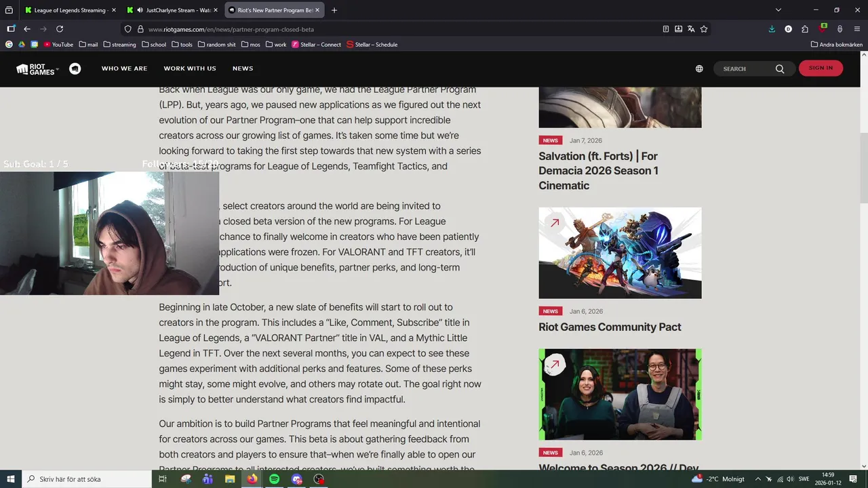This screenshot has width=868, height=488.
Task: Select Riot's New Partner Program tab
Action: click(x=274, y=10)
